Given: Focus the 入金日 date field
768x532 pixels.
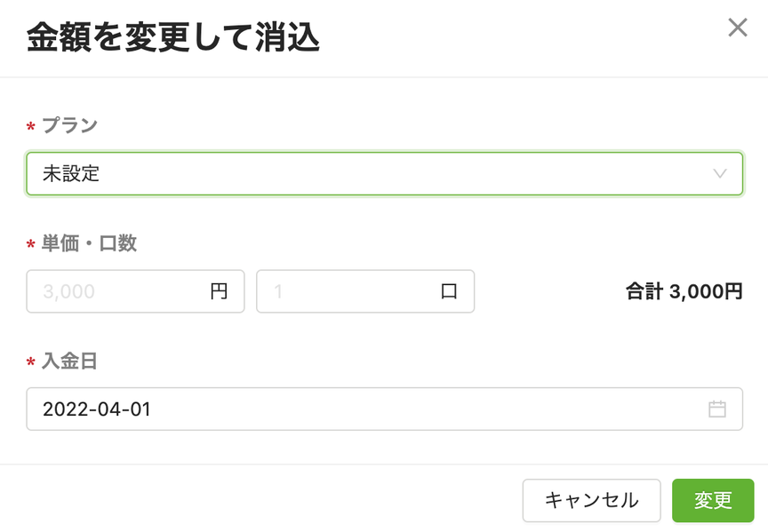Looking at the screenshot, I should (x=385, y=409).
